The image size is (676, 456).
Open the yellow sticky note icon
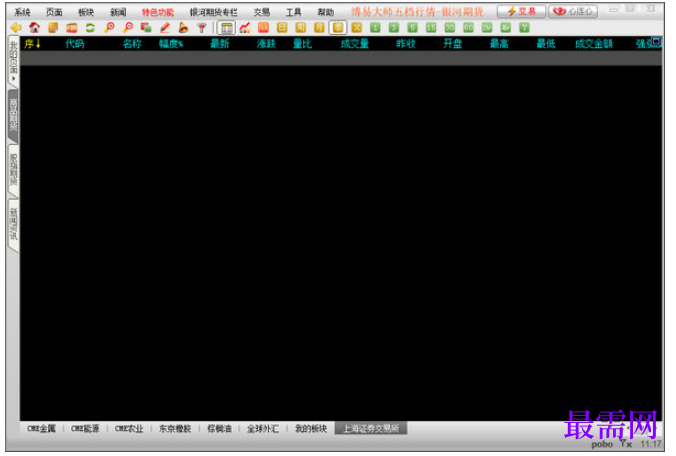pyautogui.click(x=53, y=28)
